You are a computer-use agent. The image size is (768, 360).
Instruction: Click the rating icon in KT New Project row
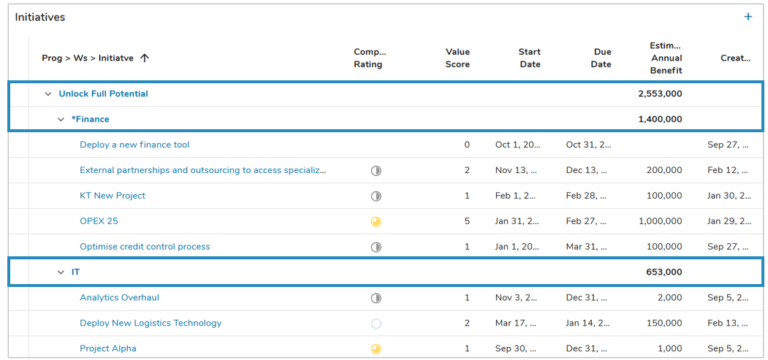[x=376, y=196]
